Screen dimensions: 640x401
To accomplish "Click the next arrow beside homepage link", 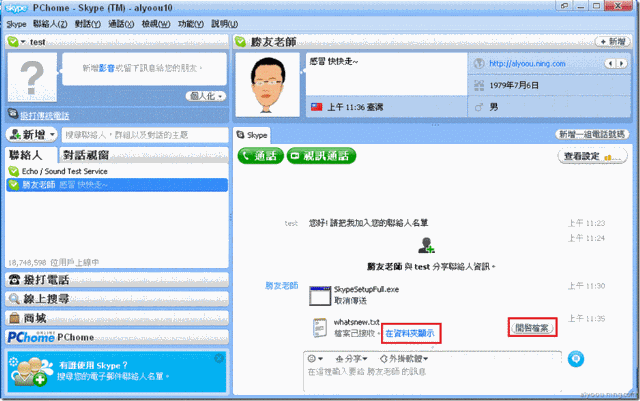I will click(x=621, y=64).
